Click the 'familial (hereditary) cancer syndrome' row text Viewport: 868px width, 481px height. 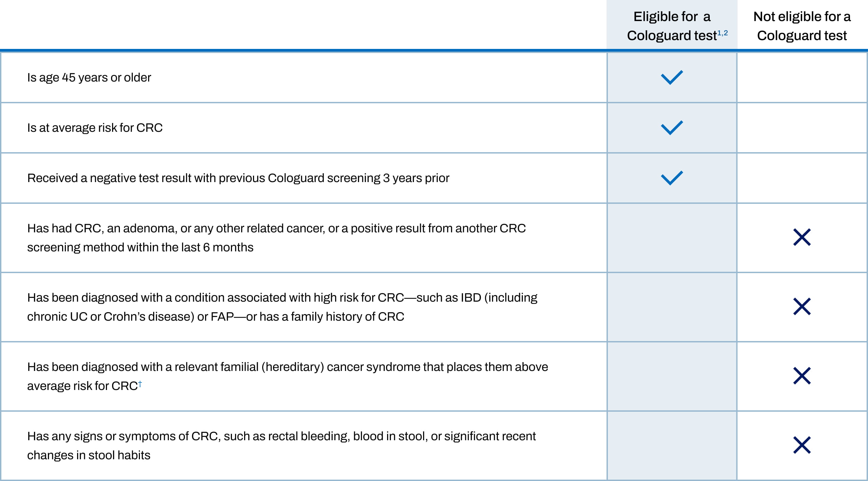point(287,376)
